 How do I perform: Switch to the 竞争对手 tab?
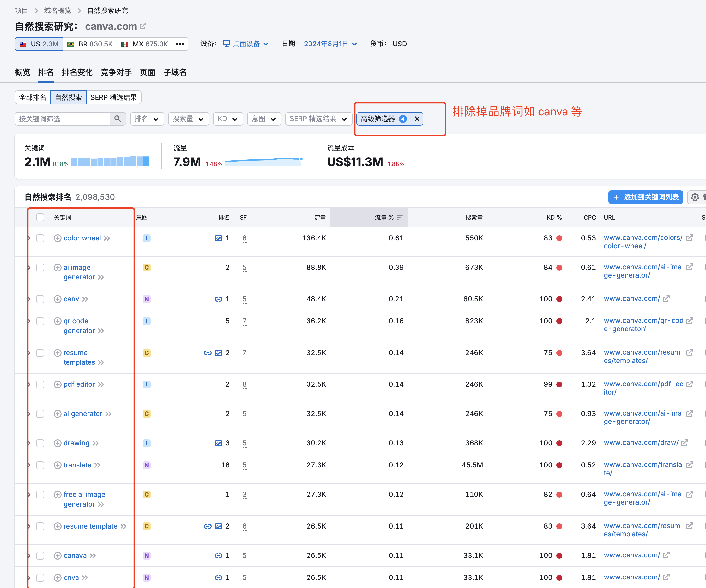pos(116,72)
